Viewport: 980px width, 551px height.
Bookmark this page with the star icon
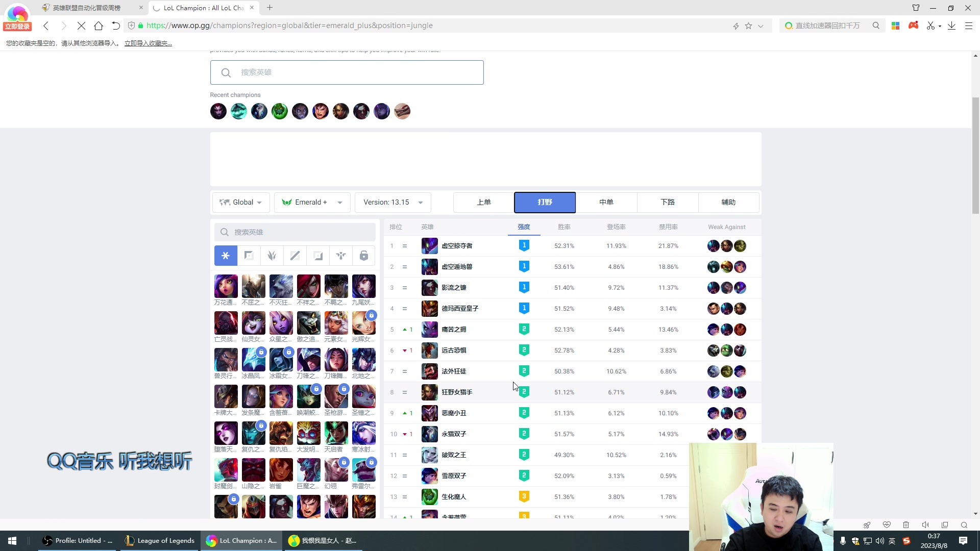coord(748,26)
